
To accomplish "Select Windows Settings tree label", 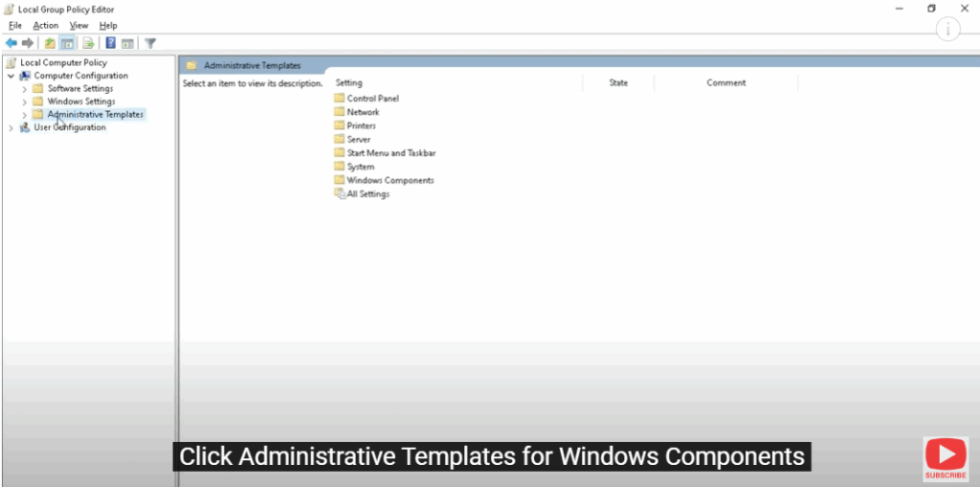I will 81,101.
